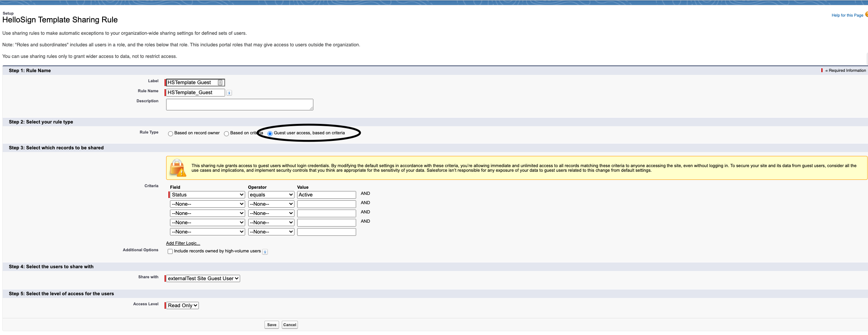Click the 'Setup' breadcrumb text
The image size is (868, 335).
8,13
